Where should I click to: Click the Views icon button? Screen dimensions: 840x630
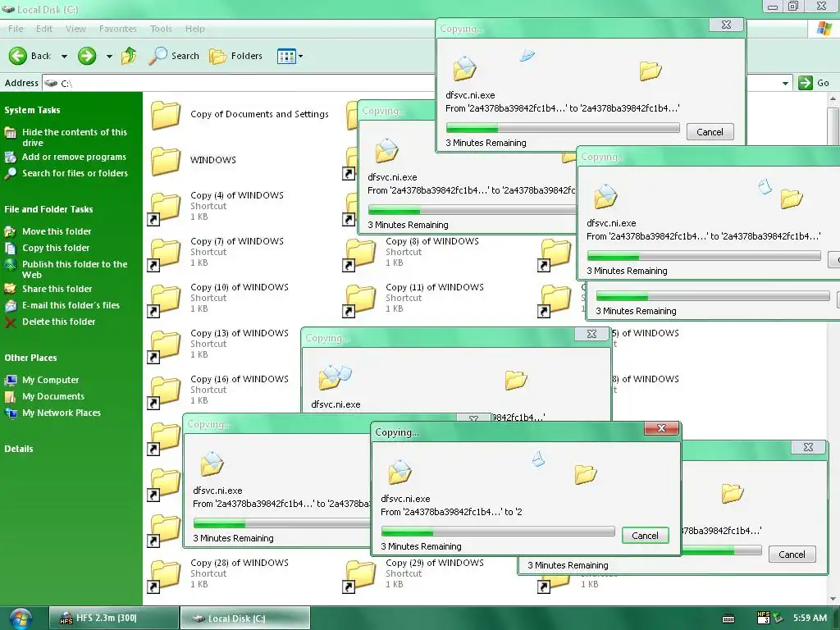coord(286,56)
